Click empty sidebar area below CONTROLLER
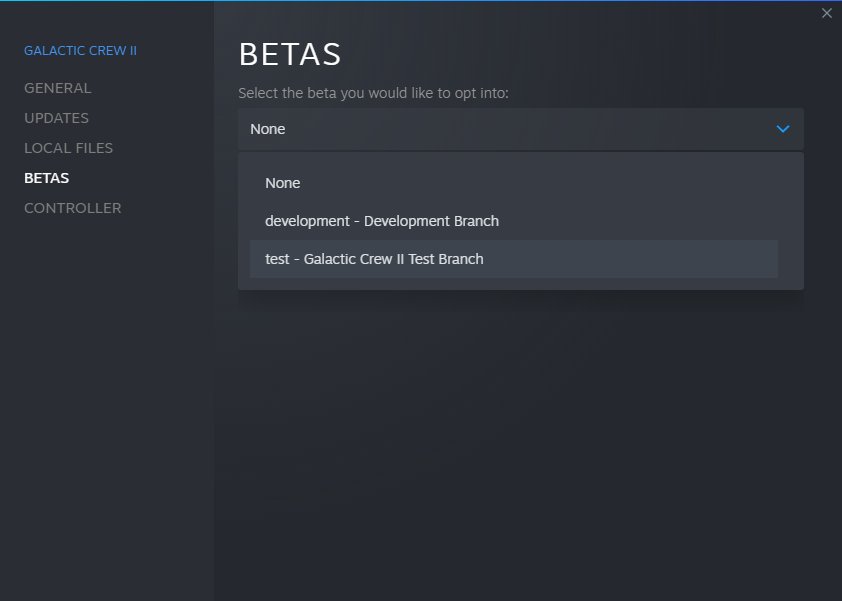 [x=106, y=400]
